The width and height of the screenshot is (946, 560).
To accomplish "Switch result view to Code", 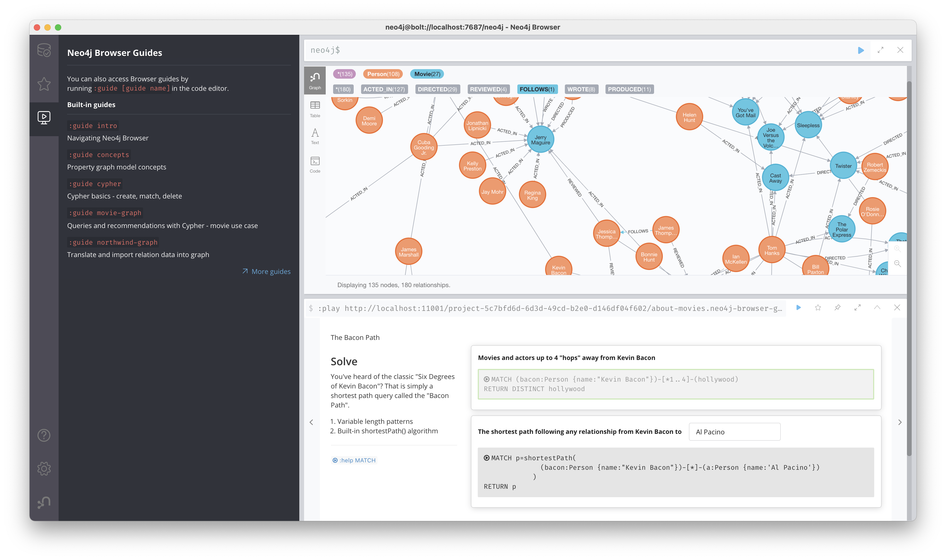I will 315,164.
